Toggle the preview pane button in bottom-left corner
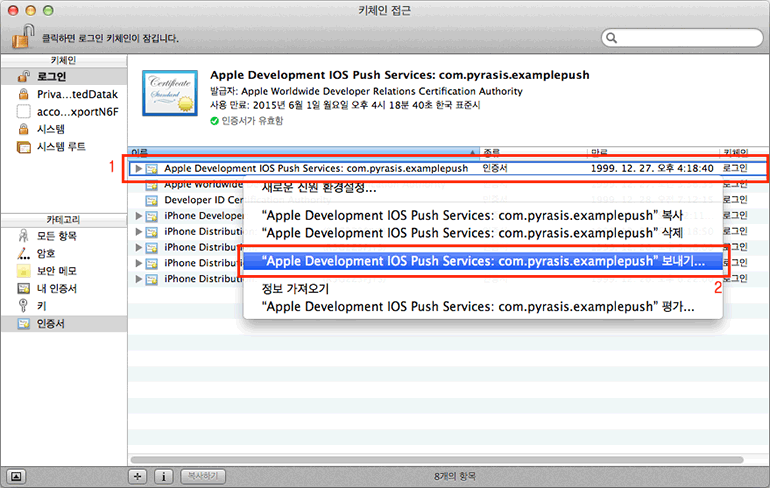Image resolution: width=770 pixels, height=488 pixels. (19, 476)
